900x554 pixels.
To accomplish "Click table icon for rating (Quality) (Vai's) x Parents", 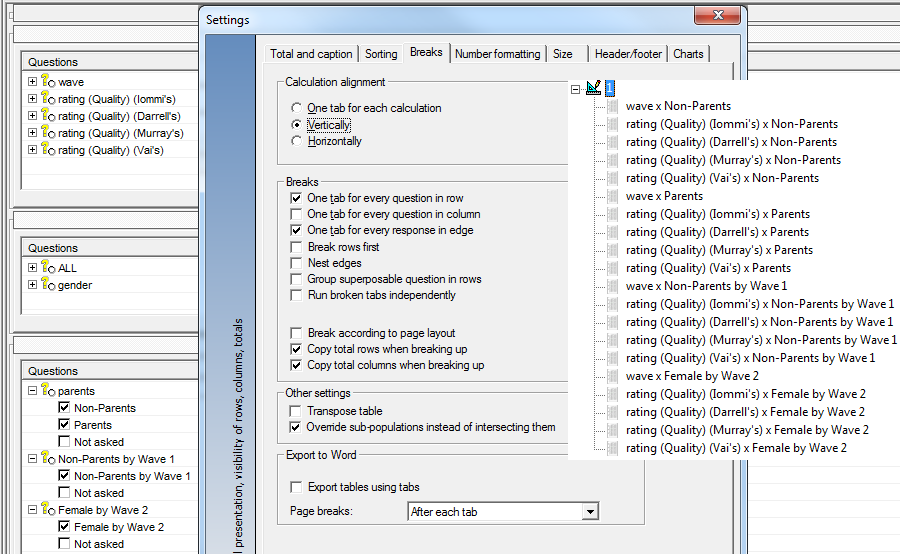I will (x=613, y=268).
